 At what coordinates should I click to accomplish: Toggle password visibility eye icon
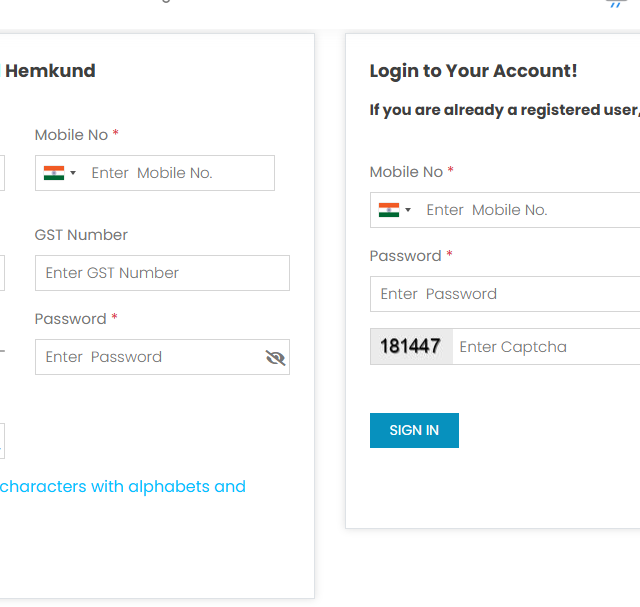click(276, 357)
